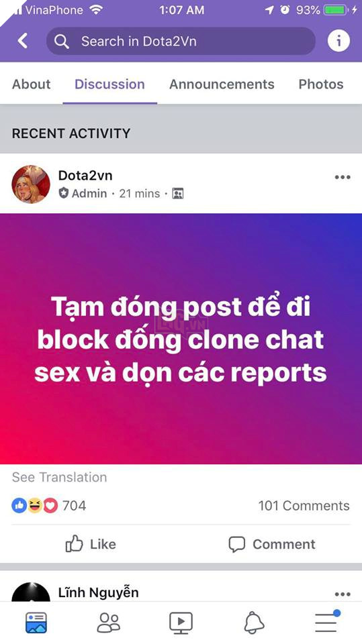362x644 pixels.
Task: Tap the search magnifier icon
Action: (61, 41)
